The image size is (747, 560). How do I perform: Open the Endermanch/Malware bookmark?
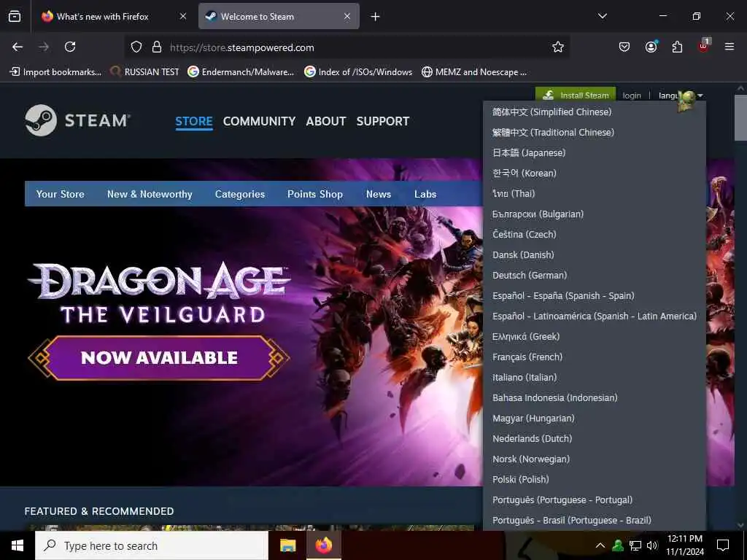(241, 72)
